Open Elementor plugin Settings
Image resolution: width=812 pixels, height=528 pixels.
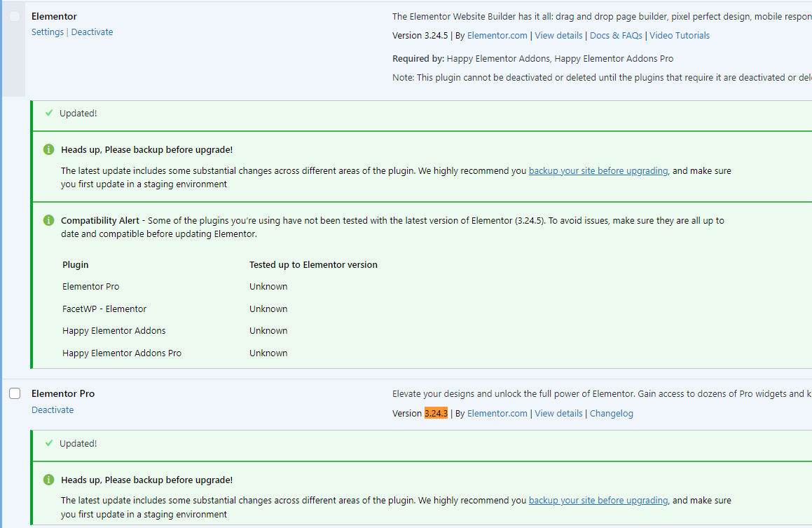[48, 32]
